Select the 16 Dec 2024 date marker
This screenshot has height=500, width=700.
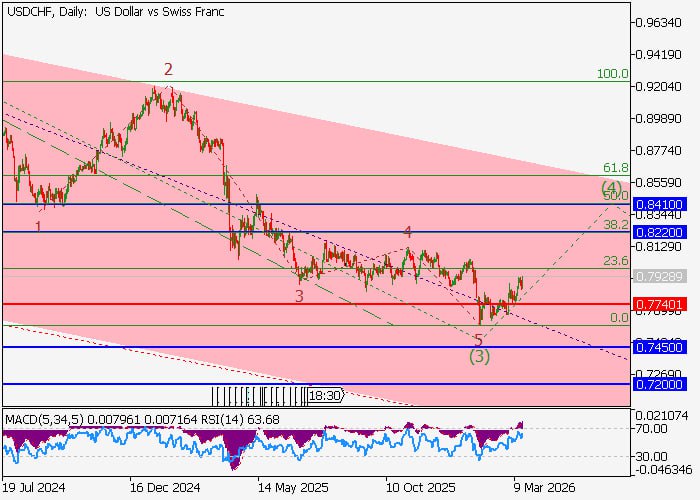coord(165,488)
